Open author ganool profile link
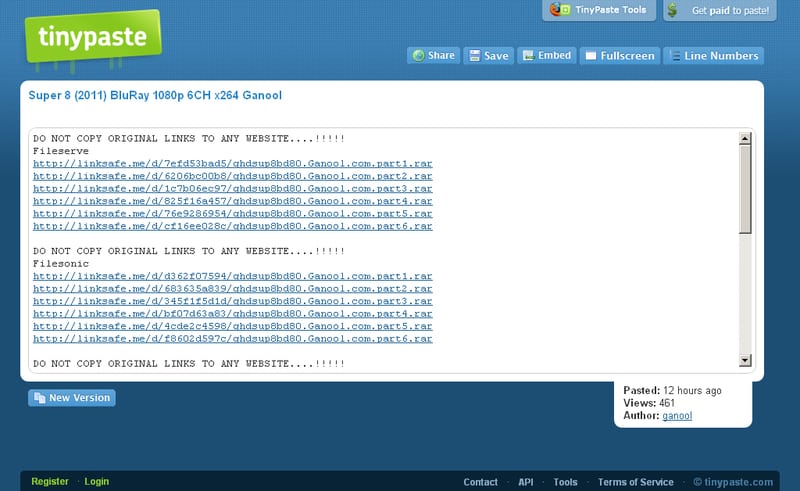 (x=677, y=415)
